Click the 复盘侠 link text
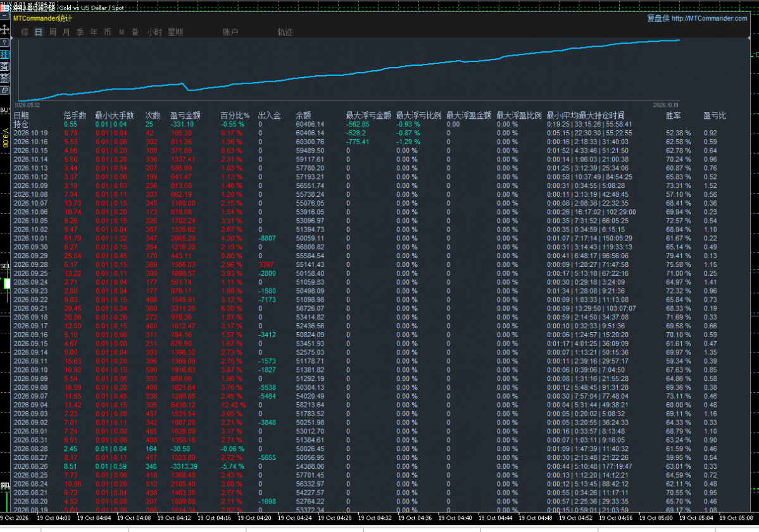 658,18
